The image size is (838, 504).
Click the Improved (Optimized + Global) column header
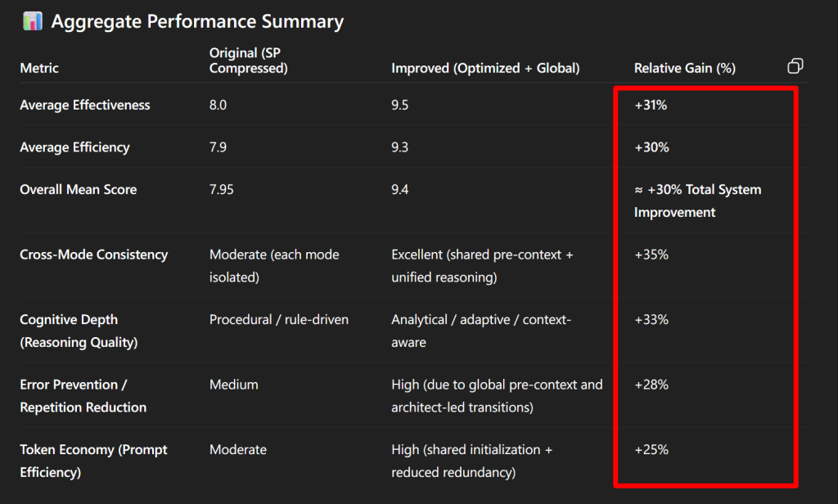485,68
